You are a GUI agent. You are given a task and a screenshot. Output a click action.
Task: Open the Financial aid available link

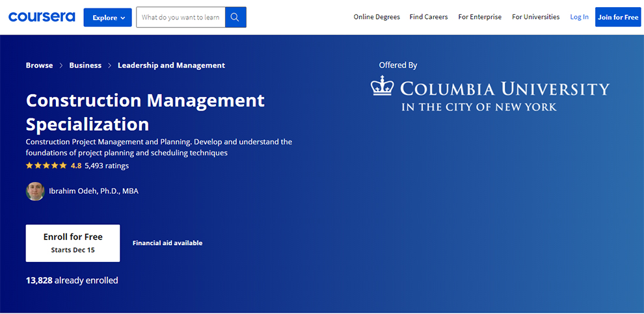click(168, 243)
